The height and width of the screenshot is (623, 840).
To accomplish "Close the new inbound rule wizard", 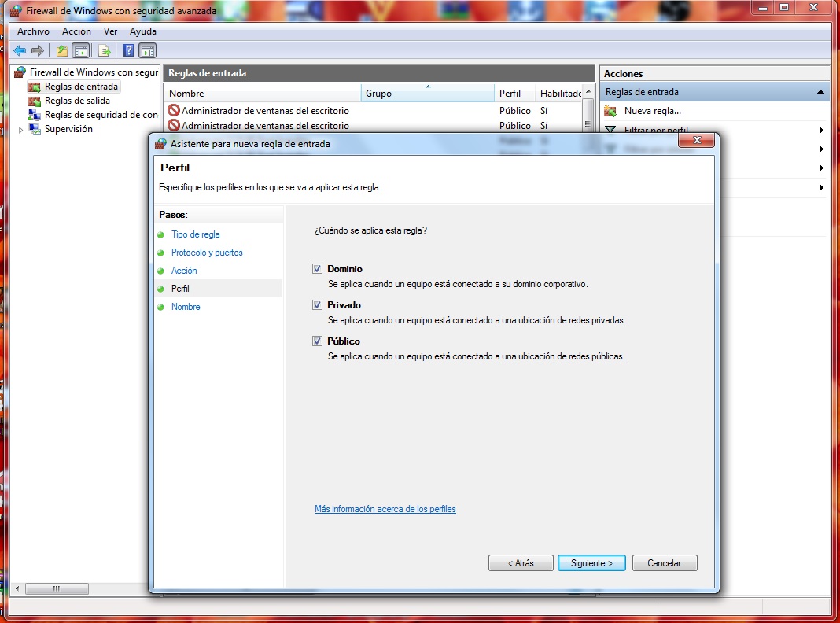I will [696, 140].
